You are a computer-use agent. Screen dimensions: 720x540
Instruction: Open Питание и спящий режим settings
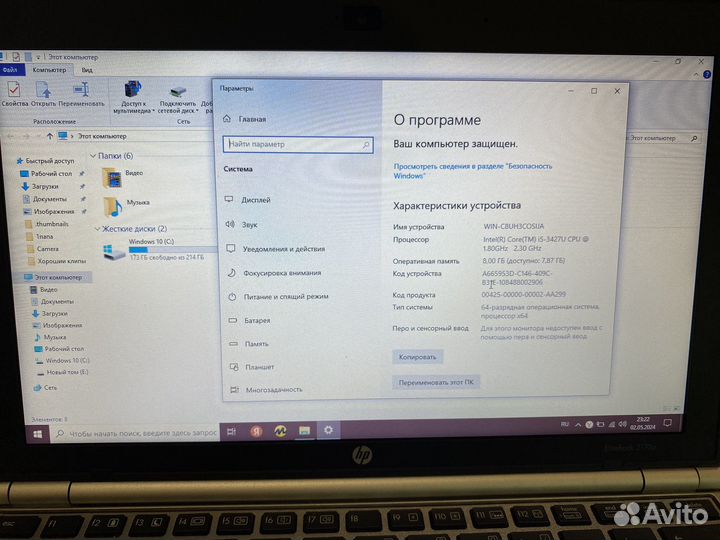286,297
